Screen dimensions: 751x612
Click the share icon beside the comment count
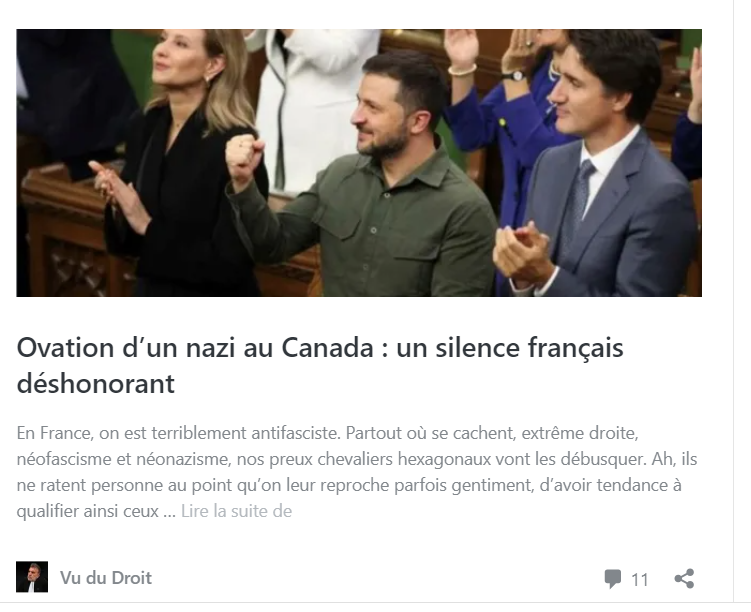click(684, 578)
